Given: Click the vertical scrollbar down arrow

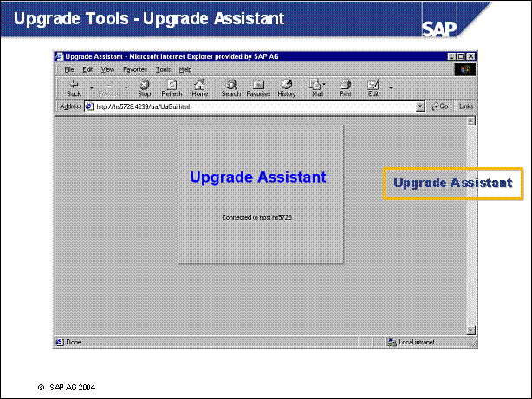Looking at the screenshot, I should pyautogui.click(x=471, y=330).
